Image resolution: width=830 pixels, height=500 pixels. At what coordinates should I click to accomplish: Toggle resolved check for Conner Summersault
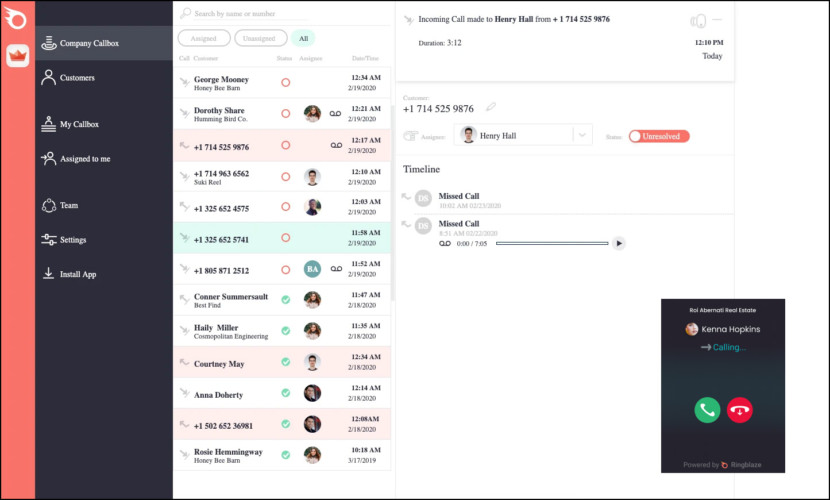[x=285, y=300]
